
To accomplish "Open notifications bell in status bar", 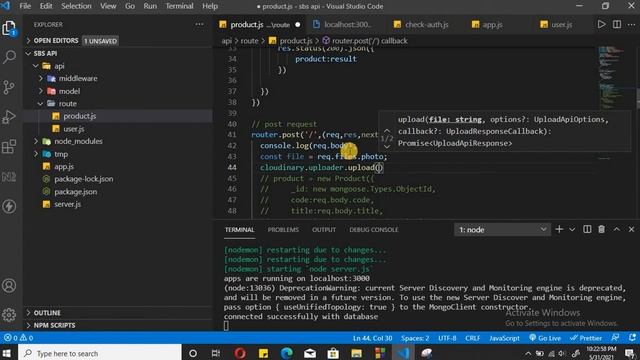I will (x=632, y=338).
